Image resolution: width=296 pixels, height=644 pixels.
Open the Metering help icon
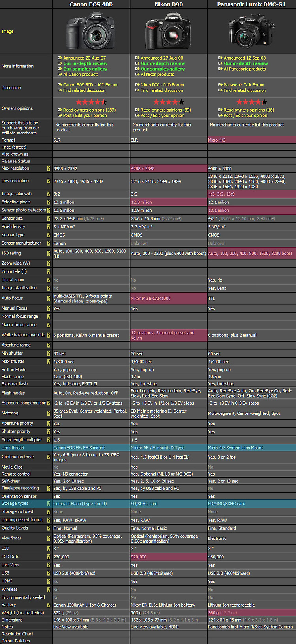tap(49, 413)
